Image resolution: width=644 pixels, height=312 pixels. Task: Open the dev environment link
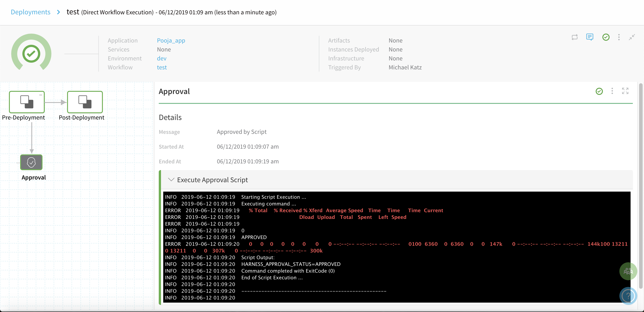tap(161, 58)
